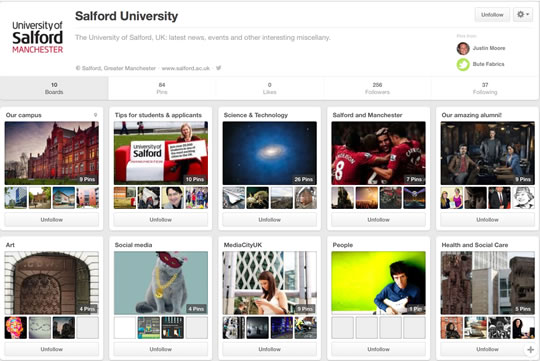Switch to the Followers tab
Image resolution: width=540 pixels, height=361 pixels.
point(377,88)
